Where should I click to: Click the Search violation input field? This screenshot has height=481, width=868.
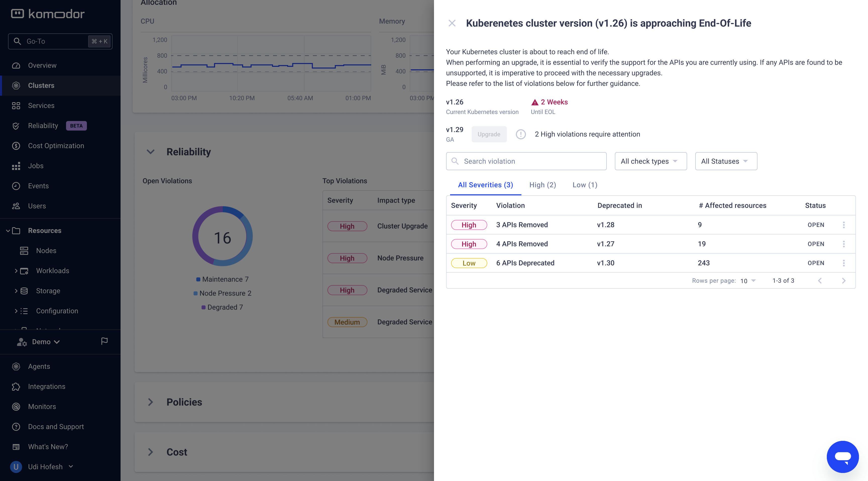click(x=526, y=161)
